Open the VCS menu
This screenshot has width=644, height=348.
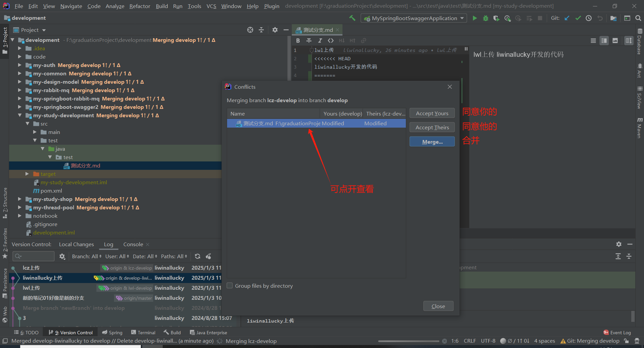tap(211, 6)
